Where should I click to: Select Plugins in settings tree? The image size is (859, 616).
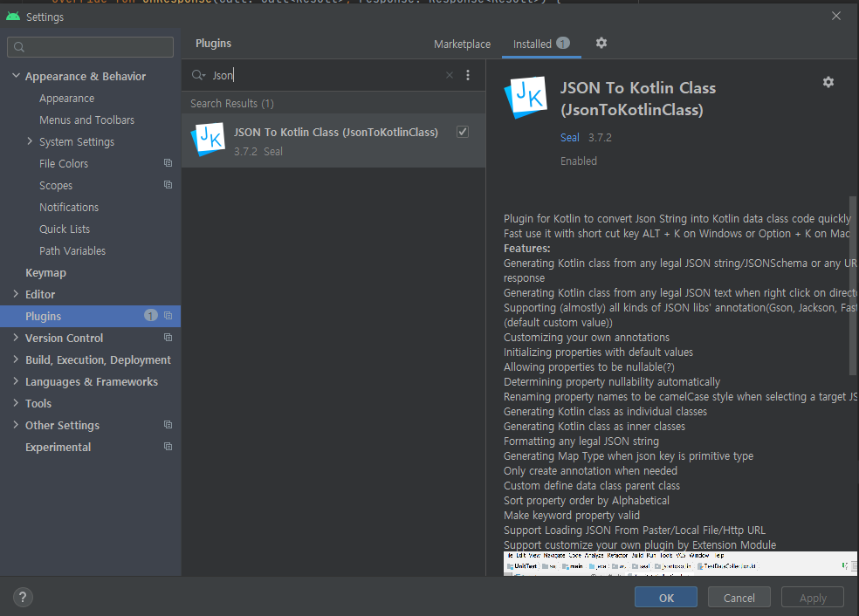pyautogui.click(x=91, y=316)
